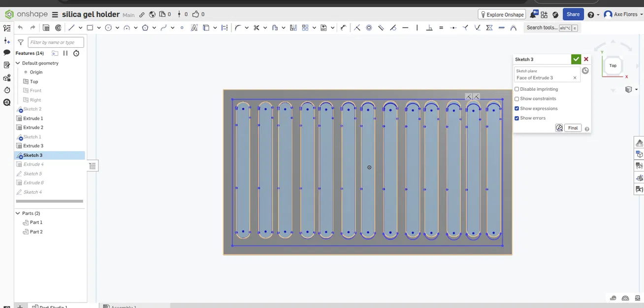Screen dimensions: 644x308
Task: Toggle the rollback bar pause icon
Action: click(65, 53)
